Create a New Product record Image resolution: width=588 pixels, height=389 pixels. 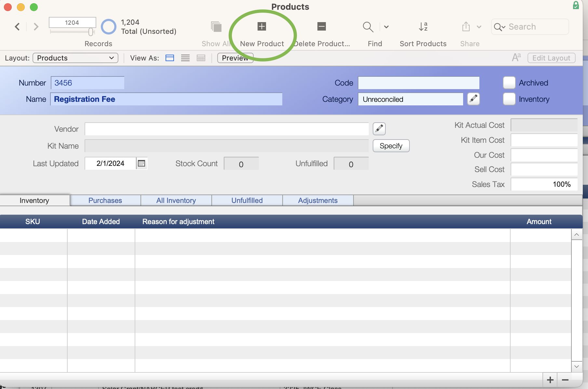(262, 26)
